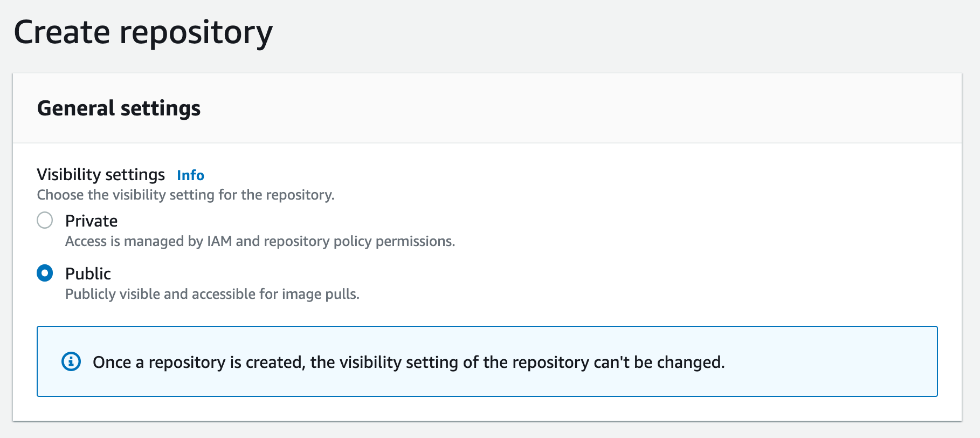Click the word settings in the General settings header
Screen dimensions: 980x438
tap(161, 109)
